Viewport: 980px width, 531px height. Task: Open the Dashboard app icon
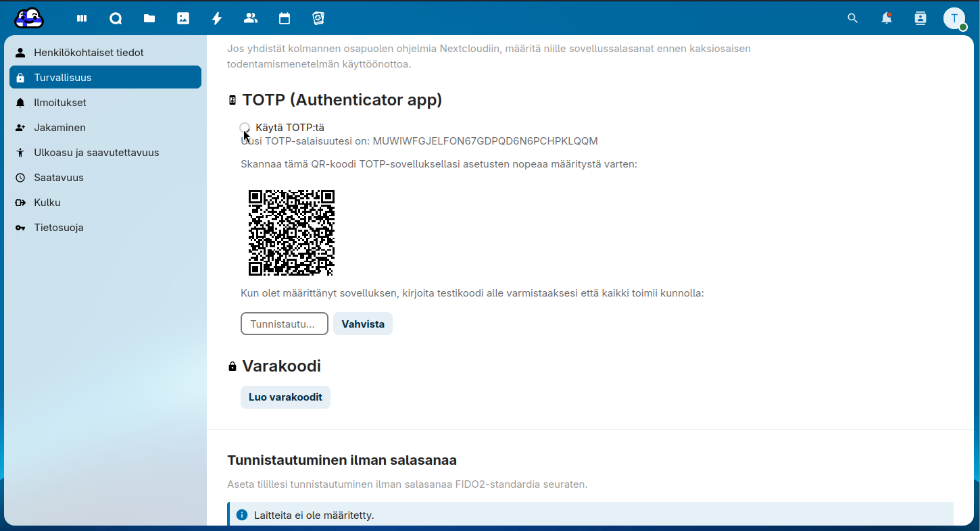tap(82, 18)
